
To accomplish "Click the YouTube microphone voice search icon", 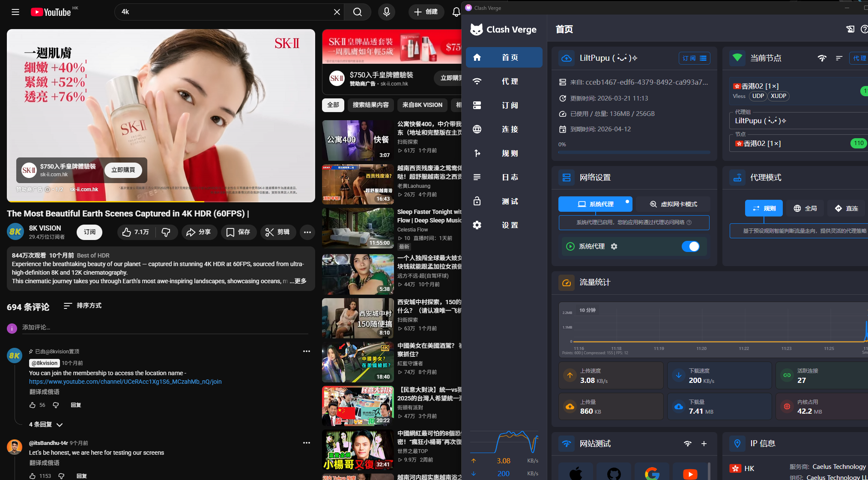I will pyautogui.click(x=386, y=12).
